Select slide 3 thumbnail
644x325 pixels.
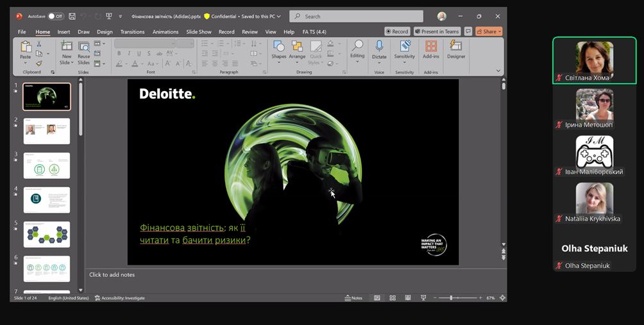(47, 165)
